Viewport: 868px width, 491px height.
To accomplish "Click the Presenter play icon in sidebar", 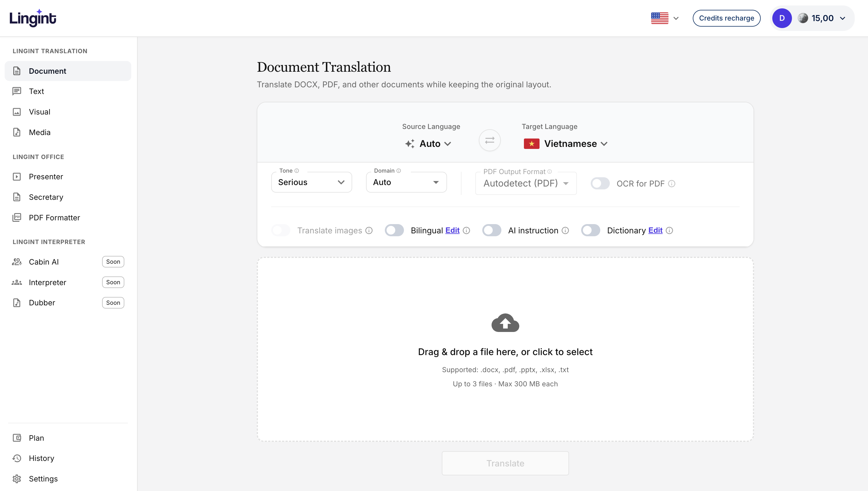I will coord(17,177).
